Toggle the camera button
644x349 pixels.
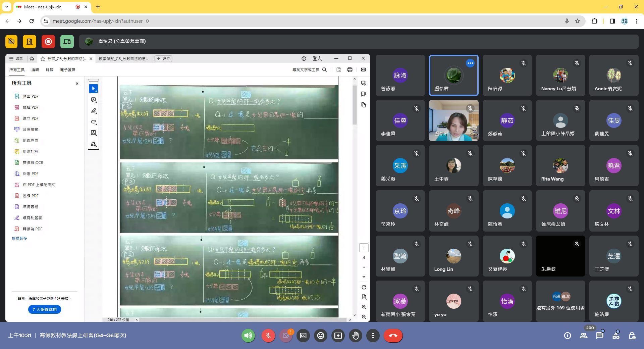click(286, 336)
